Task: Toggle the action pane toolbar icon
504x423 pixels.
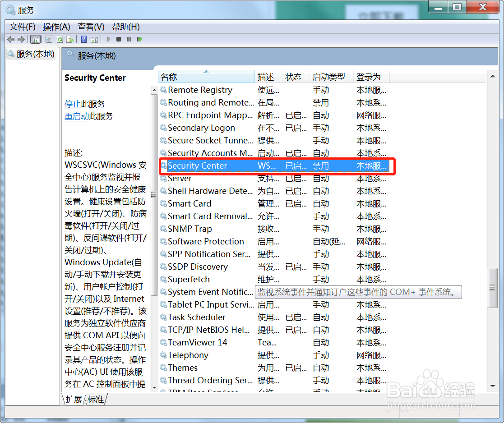Action: pos(94,40)
